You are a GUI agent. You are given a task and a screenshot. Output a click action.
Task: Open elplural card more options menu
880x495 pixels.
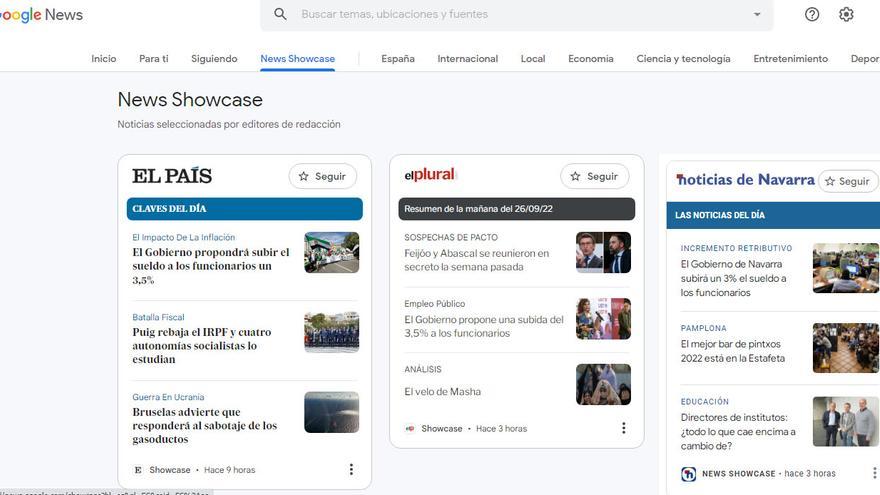tap(623, 428)
